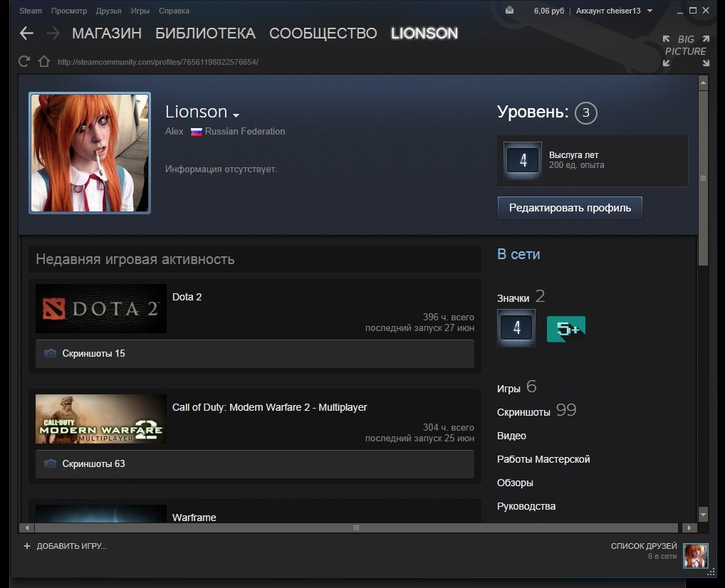Open the number 4 badge under Значки
This screenshot has width=725, height=588.
(516, 328)
